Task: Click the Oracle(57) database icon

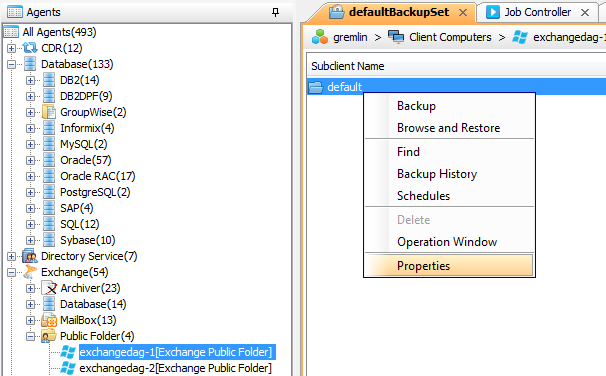Action: pos(49,160)
